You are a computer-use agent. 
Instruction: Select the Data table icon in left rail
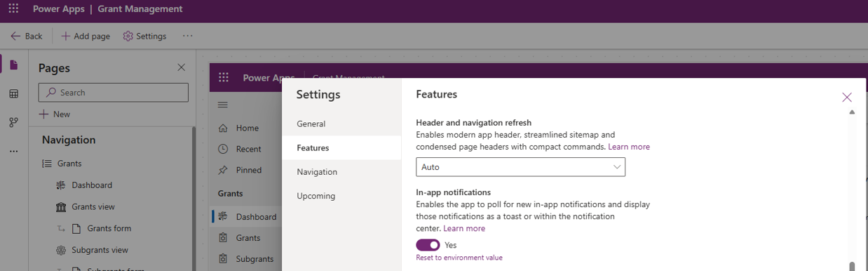click(13, 94)
